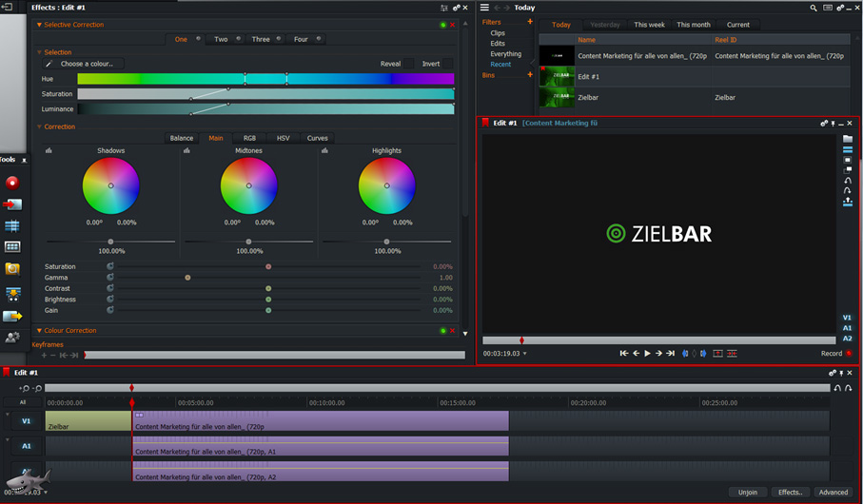Viewport: 863px width, 504px height.
Task: Jump to previous cut in viewer
Action: click(x=623, y=353)
